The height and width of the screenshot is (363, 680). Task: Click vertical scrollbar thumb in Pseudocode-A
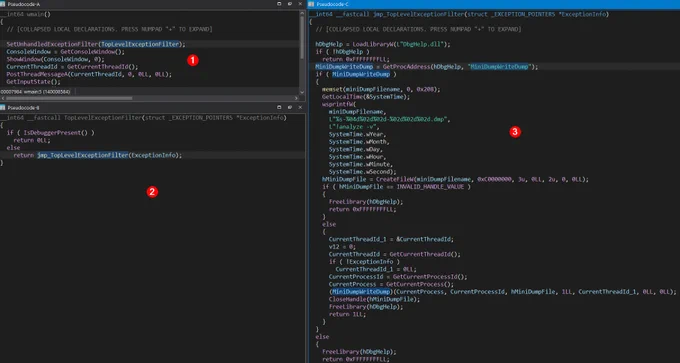(x=302, y=39)
